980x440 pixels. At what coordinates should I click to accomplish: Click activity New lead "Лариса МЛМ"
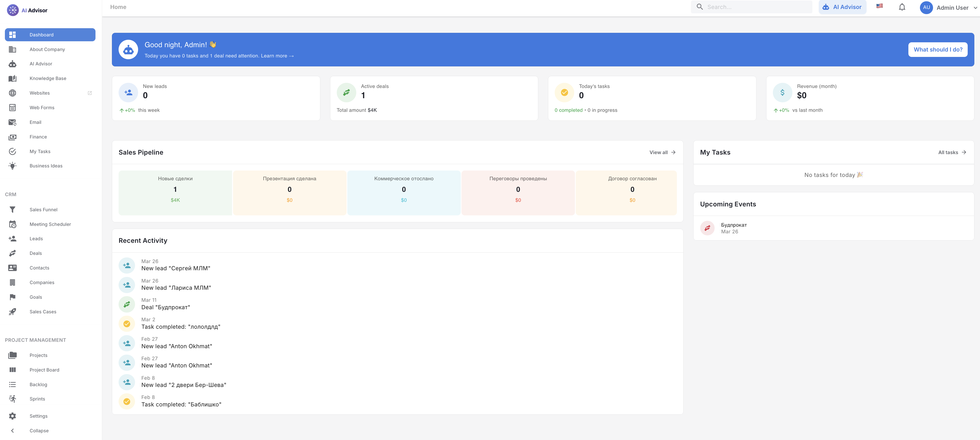click(176, 288)
